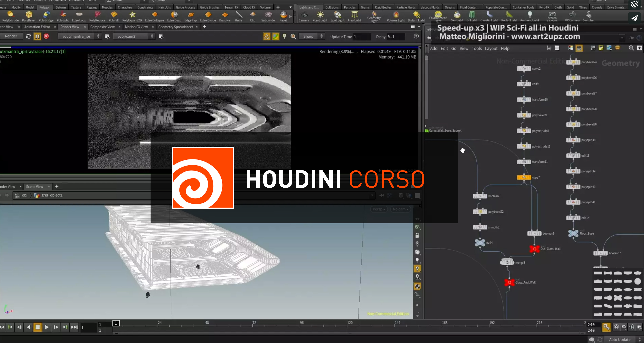Image resolution: width=644 pixels, height=343 pixels.
Task: Select the Edge Divide shelf tool
Action: [x=208, y=16]
